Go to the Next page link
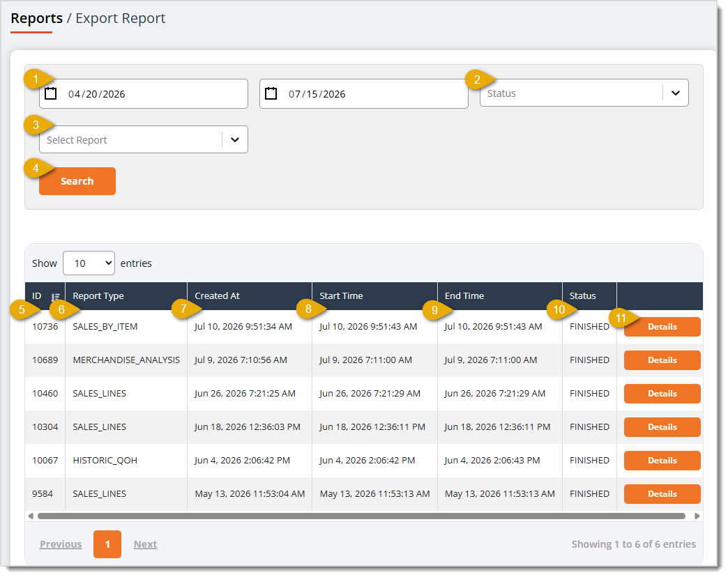 [x=145, y=544]
